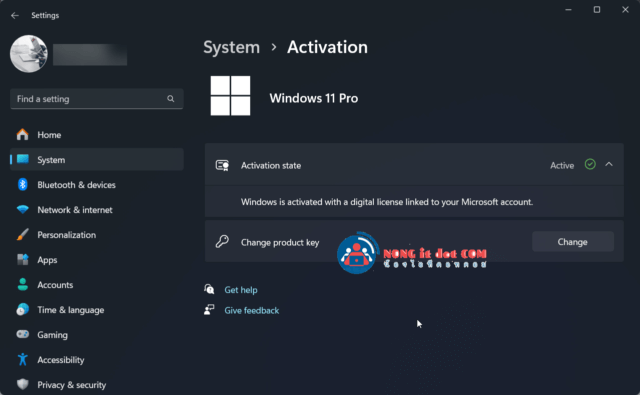
Task: Focus the Find a setting search box
Action: [97, 99]
